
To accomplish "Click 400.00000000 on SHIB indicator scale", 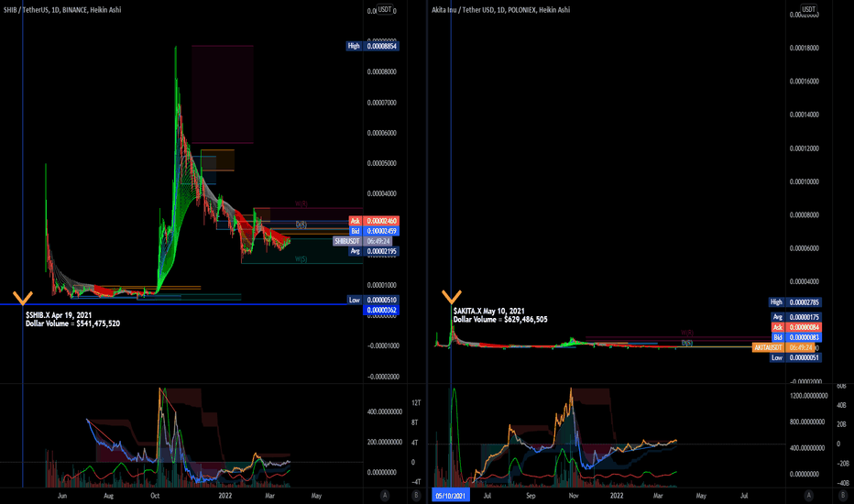I will pyautogui.click(x=385, y=412).
